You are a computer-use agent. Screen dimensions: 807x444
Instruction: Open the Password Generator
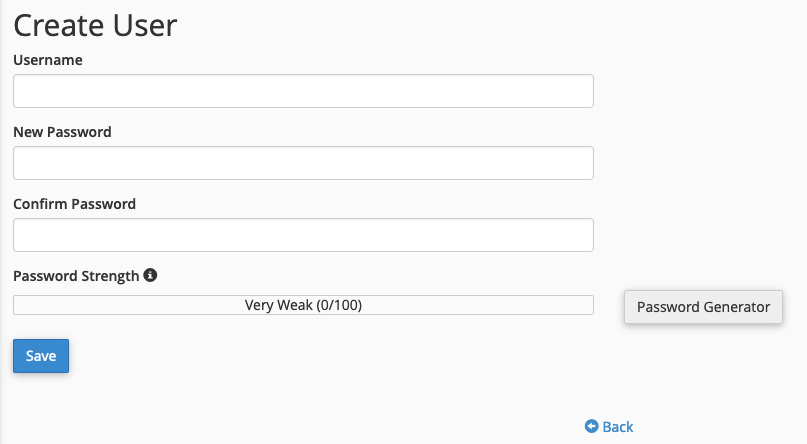(x=703, y=307)
